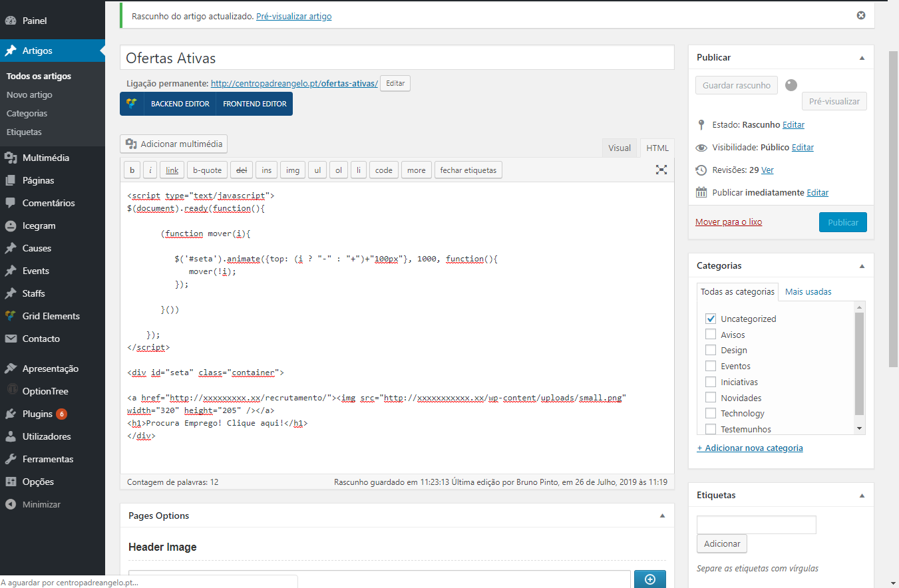899x588 pixels.
Task: Open Multimédia via its sidebar icon
Action: pos(11,158)
